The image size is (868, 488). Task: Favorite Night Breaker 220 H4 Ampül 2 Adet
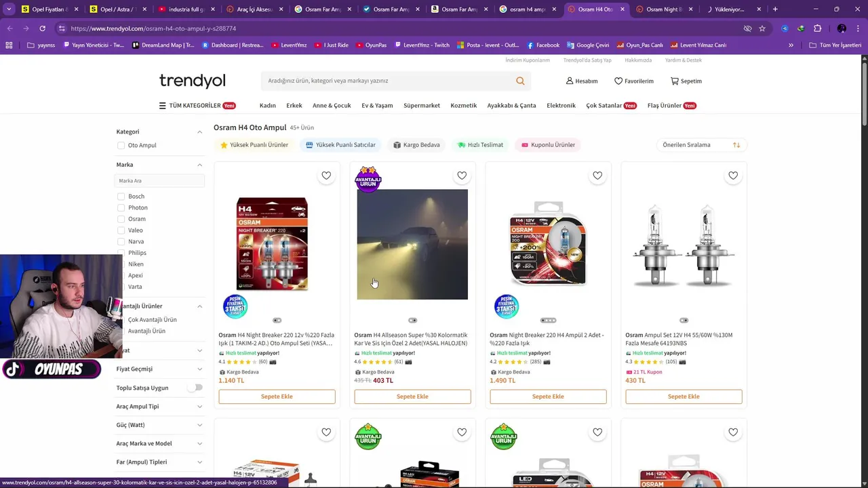point(597,176)
